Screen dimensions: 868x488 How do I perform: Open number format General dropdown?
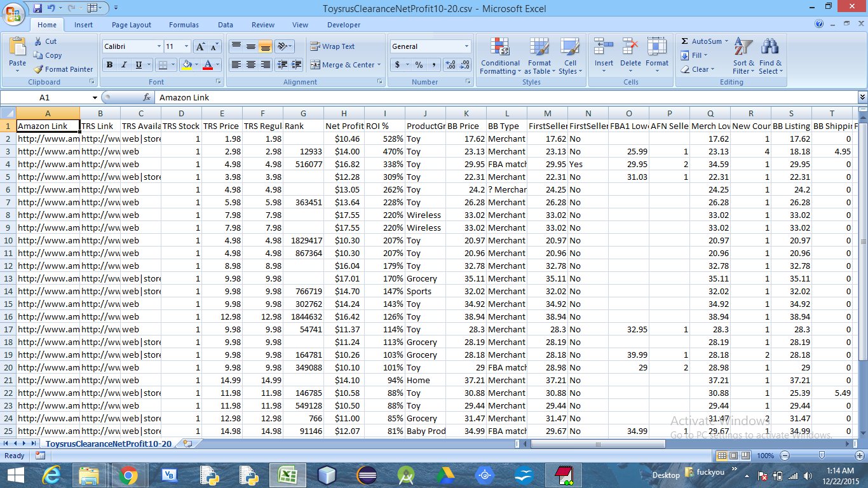(466, 46)
